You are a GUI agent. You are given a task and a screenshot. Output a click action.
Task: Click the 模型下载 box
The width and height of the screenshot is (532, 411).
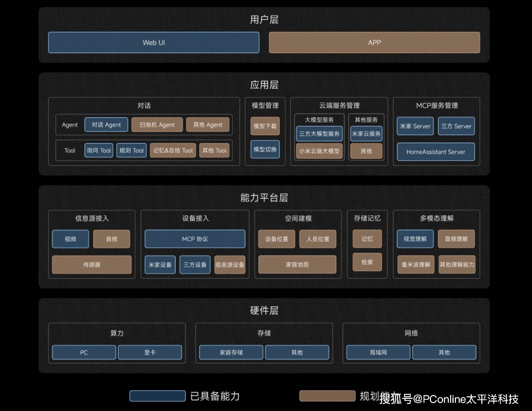[265, 126]
